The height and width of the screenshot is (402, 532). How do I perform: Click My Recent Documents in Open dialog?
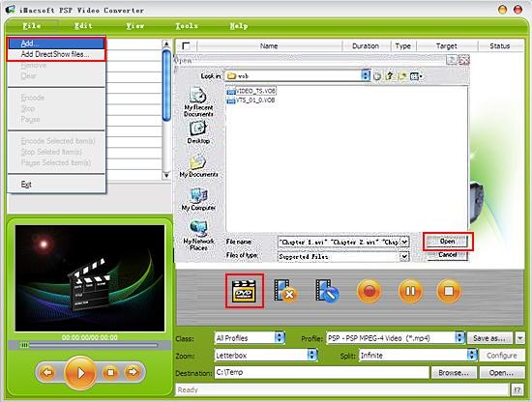(x=198, y=101)
